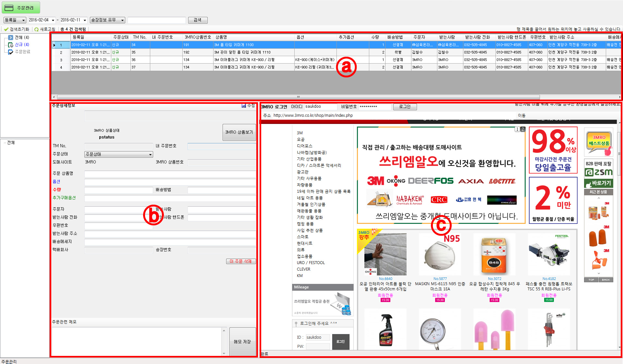
Task: Open the 차량용품 category link
Action: pos(304,185)
